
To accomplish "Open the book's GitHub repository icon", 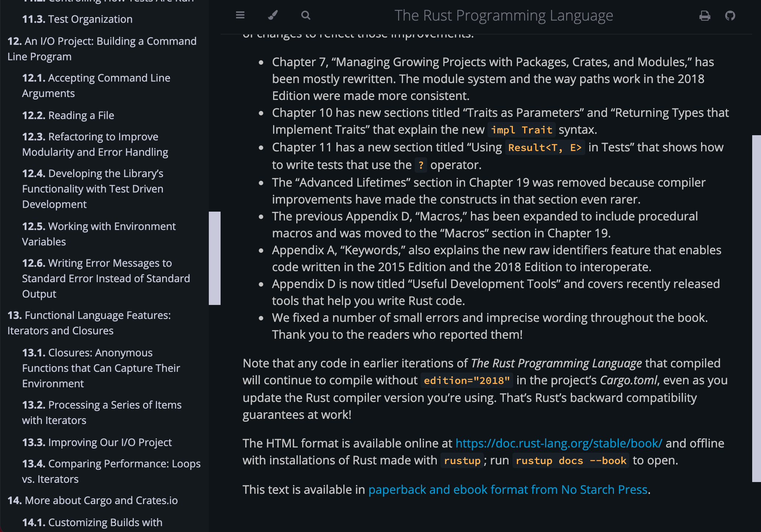I will click(730, 15).
